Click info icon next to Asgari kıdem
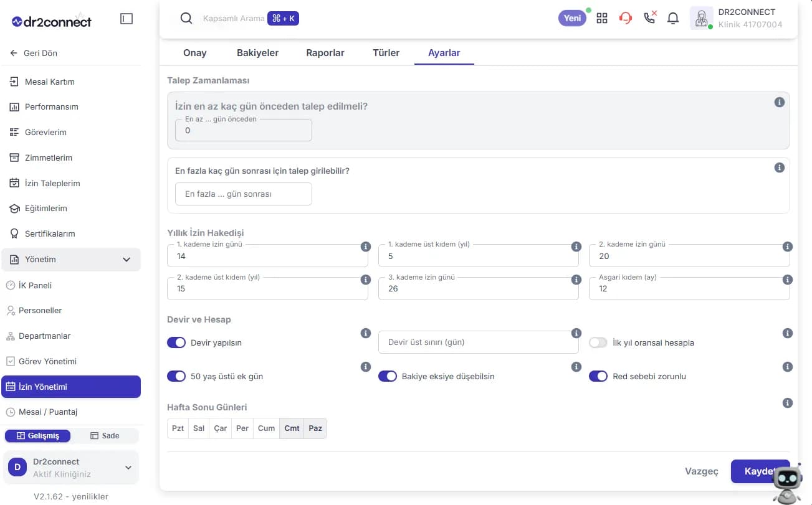The width and height of the screenshot is (812, 505). (788, 280)
